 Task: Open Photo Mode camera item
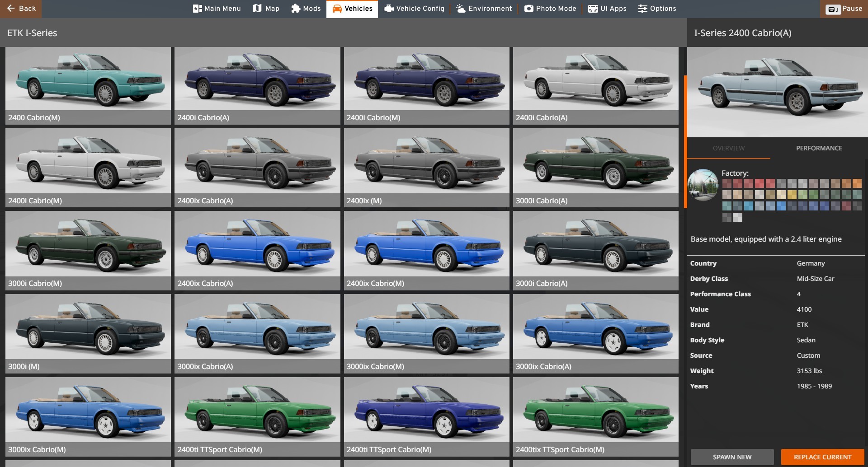(x=550, y=9)
